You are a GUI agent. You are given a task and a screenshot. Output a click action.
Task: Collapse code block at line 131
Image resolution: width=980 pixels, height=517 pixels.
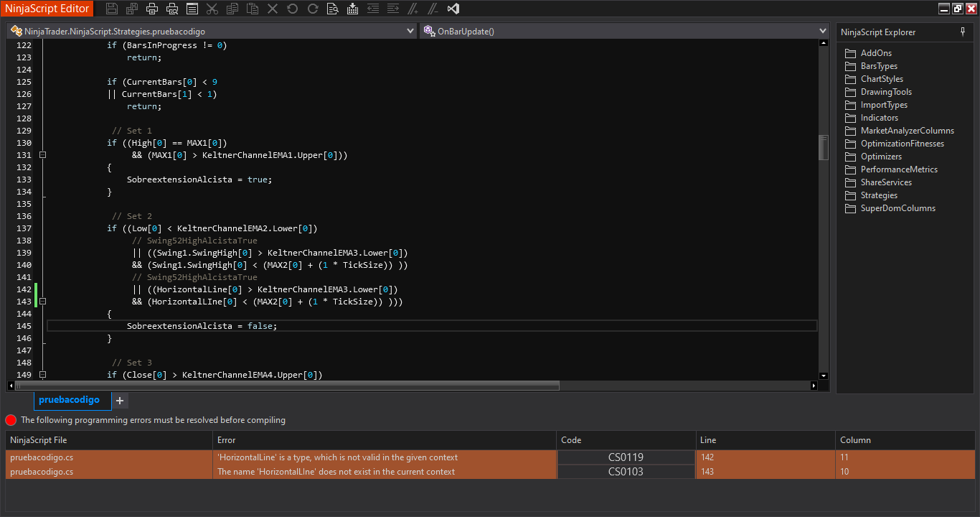point(43,155)
